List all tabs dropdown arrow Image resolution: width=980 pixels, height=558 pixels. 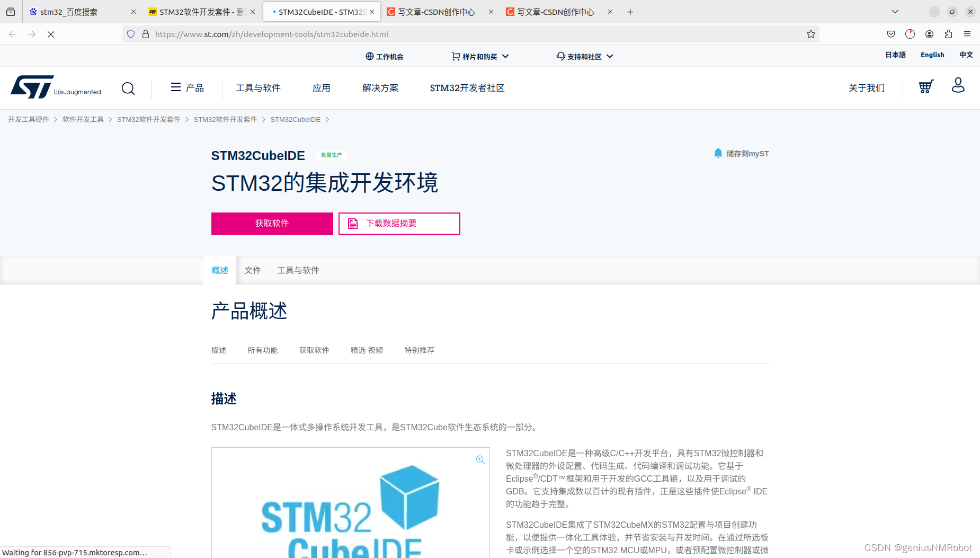click(x=895, y=12)
